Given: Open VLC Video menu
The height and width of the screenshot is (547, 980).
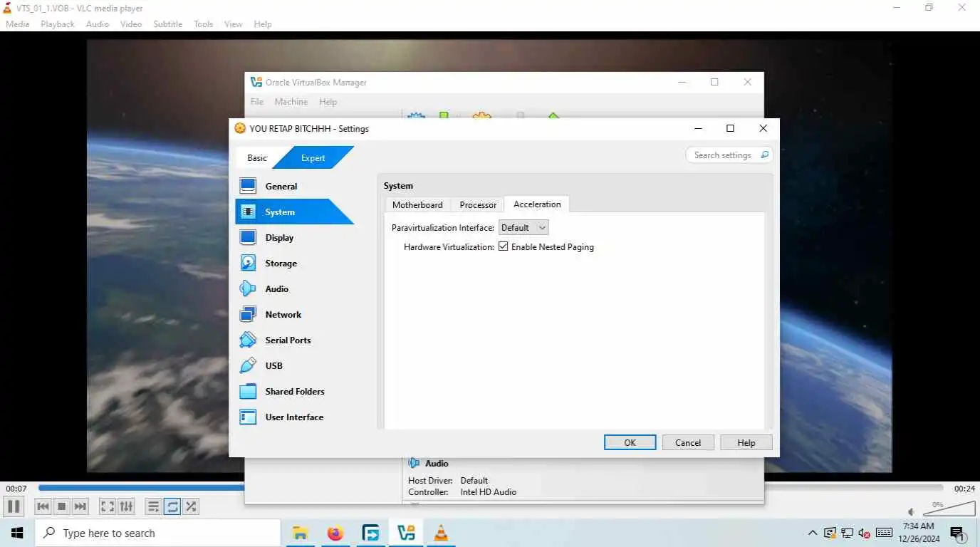Looking at the screenshot, I should pyautogui.click(x=131, y=24).
